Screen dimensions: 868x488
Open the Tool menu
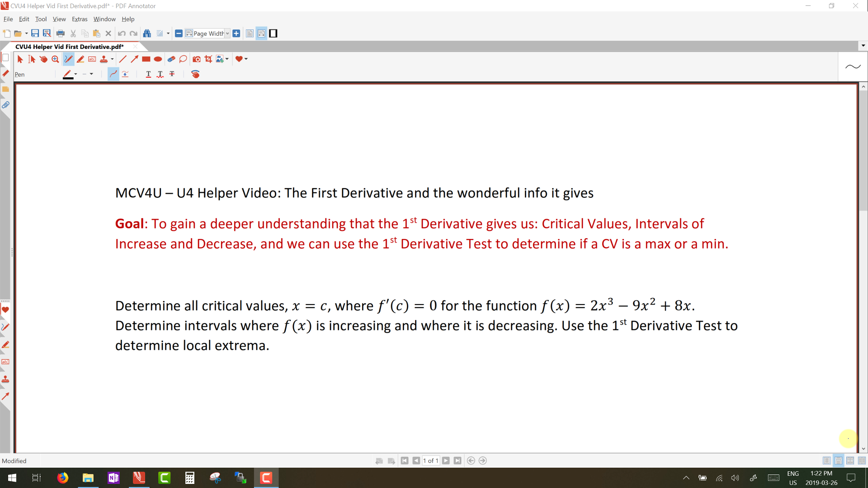[x=41, y=19]
